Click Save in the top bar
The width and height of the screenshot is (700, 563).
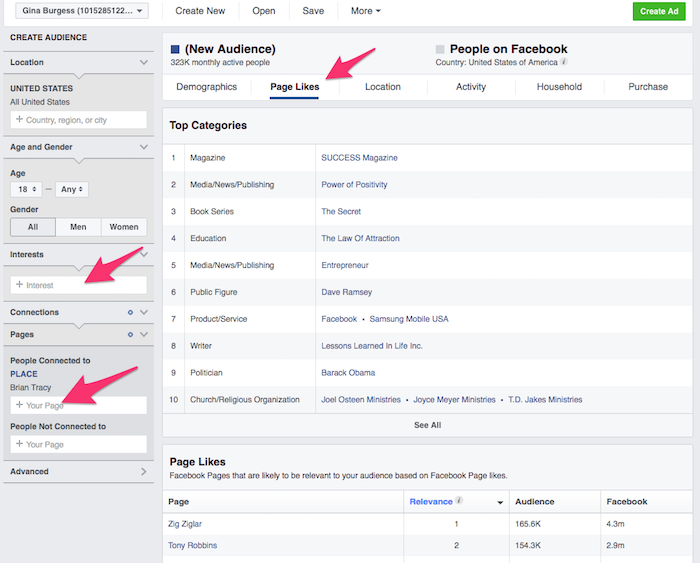click(x=313, y=11)
